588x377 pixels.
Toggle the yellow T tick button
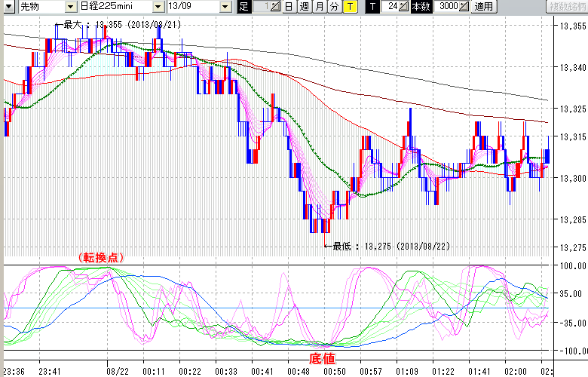pyautogui.click(x=350, y=7)
